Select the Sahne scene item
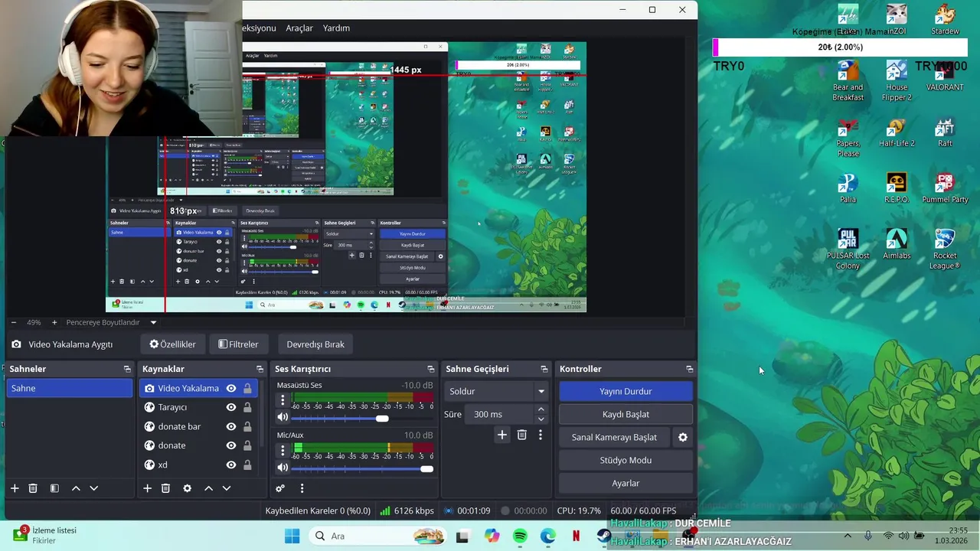980x551 pixels. click(69, 388)
